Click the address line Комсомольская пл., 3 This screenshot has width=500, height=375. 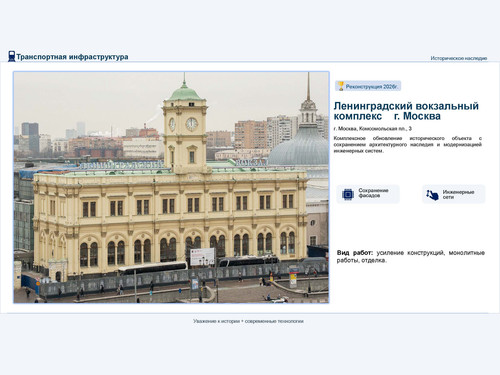click(373, 129)
